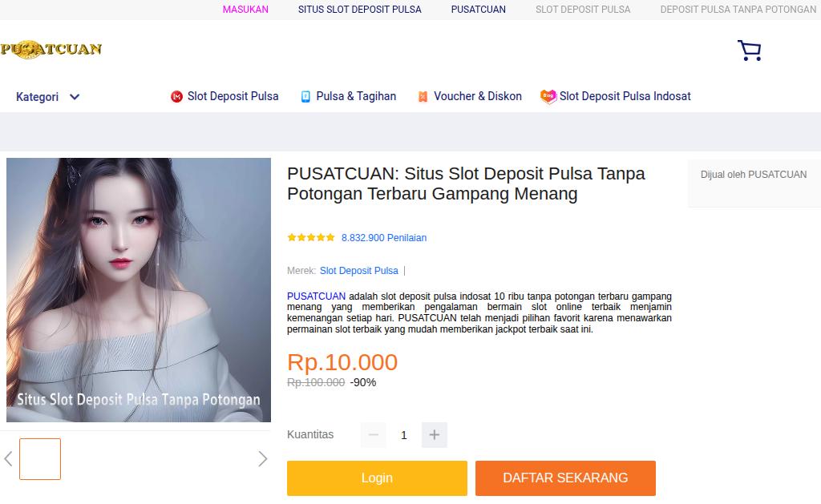Open the shopping cart
Viewport: 821px width, 504px height.
749,51
